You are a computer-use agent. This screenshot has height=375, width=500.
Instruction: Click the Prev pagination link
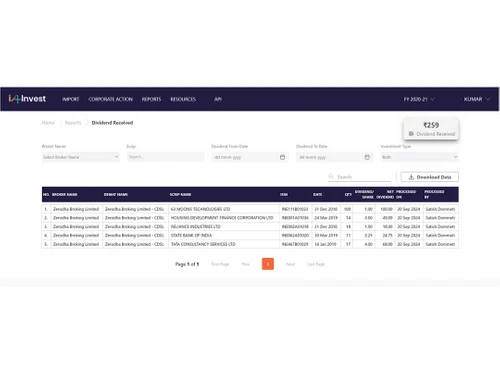coord(246,264)
